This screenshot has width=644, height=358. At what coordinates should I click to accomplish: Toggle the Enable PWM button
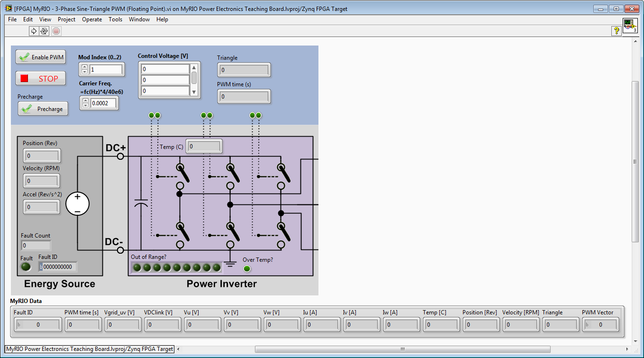click(x=40, y=57)
